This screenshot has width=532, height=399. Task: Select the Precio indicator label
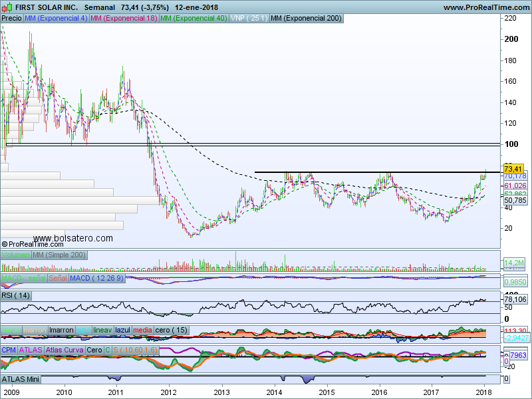click(x=11, y=19)
